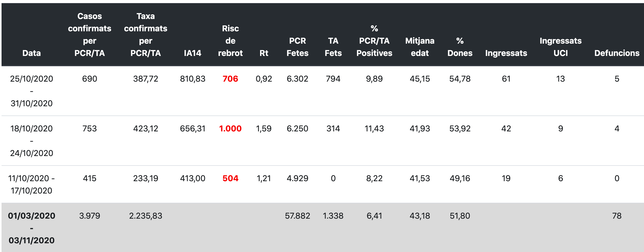
Task: Click the IA14 column header
Action: coord(192,53)
